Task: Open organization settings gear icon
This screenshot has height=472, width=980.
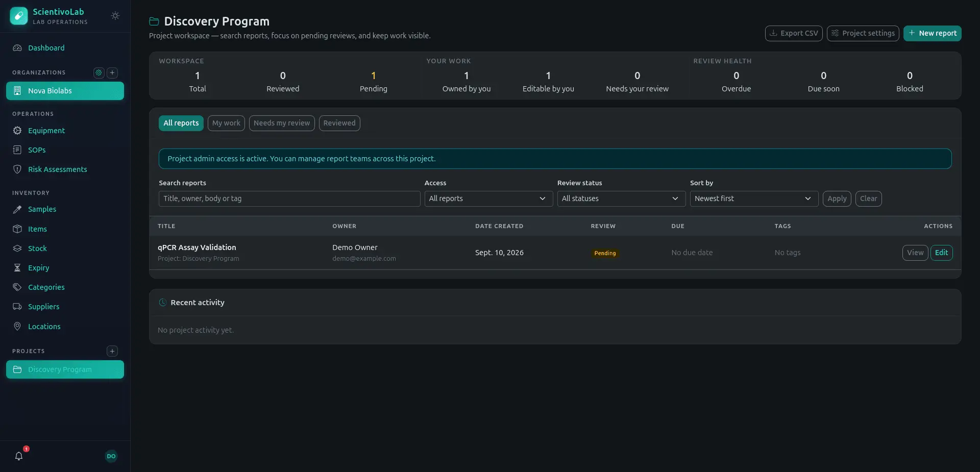Action: click(99, 73)
